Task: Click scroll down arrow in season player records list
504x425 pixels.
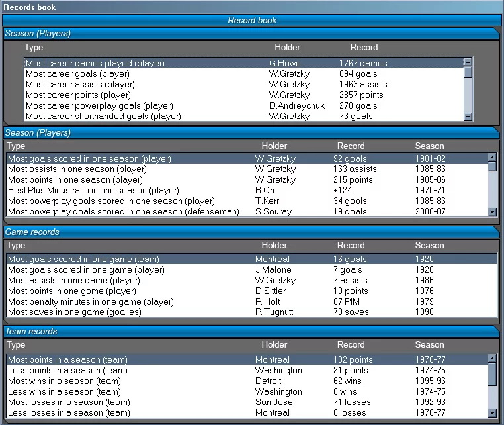Action: click(x=492, y=212)
